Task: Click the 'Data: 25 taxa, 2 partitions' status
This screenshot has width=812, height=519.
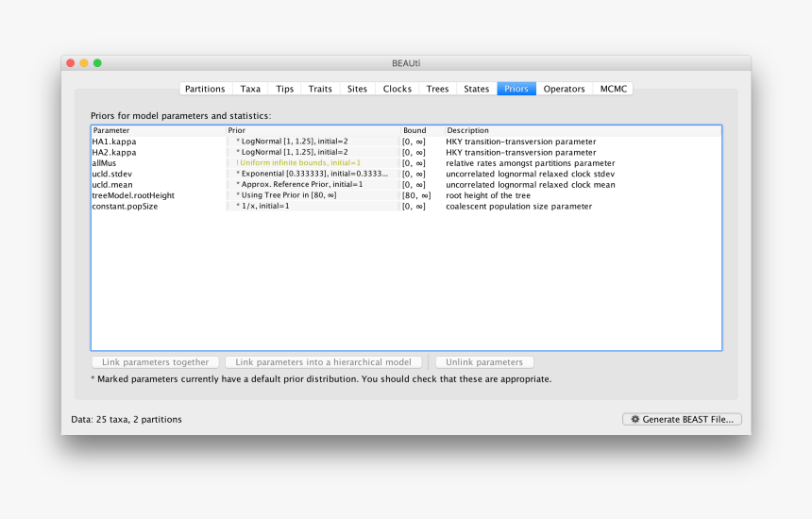Action: (x=127, y=420)
